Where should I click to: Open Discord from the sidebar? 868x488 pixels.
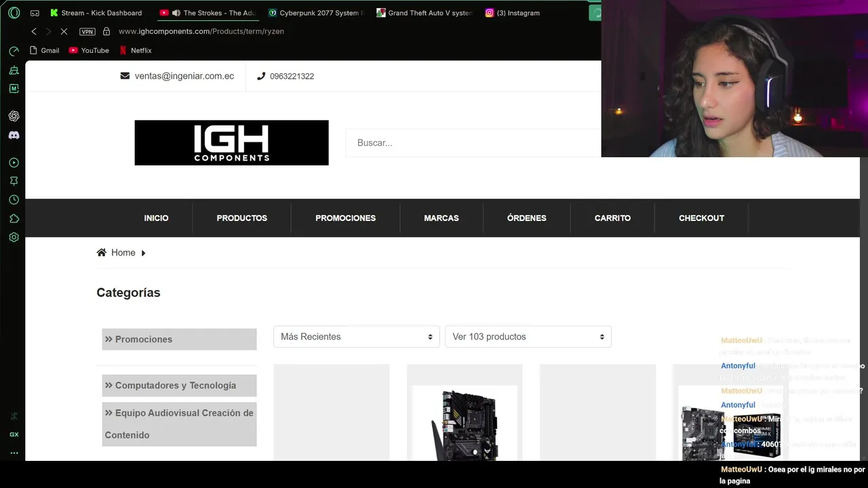pos(14,136)
